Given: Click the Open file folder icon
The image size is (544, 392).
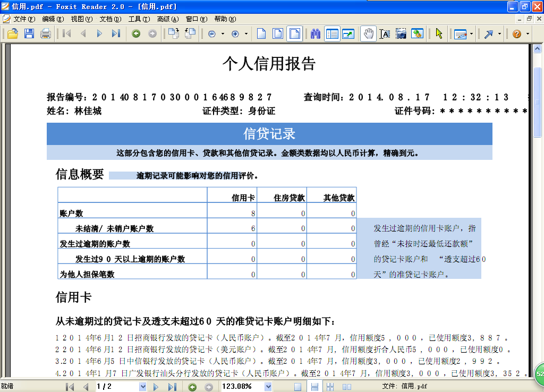Looking at the screenshot, I should (12, 34).
